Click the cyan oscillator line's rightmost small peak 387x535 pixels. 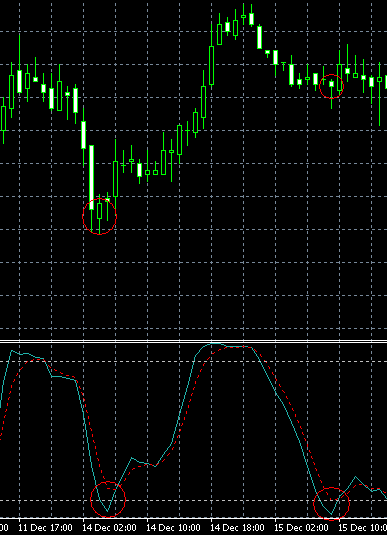pos(356,477)
